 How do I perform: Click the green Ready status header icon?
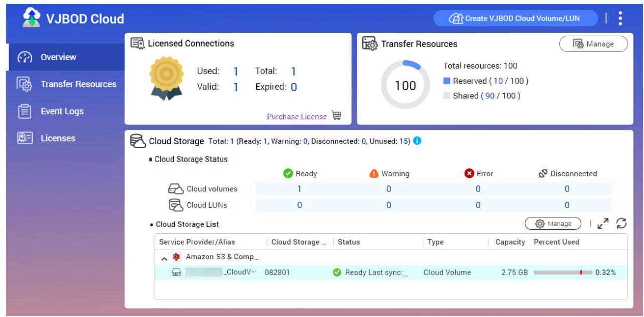288,174
